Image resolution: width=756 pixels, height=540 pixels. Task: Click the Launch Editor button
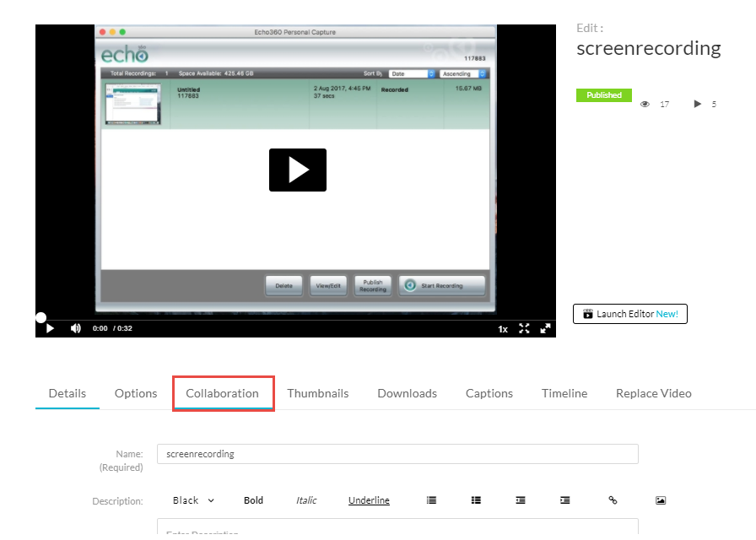[x=629, y=314]
